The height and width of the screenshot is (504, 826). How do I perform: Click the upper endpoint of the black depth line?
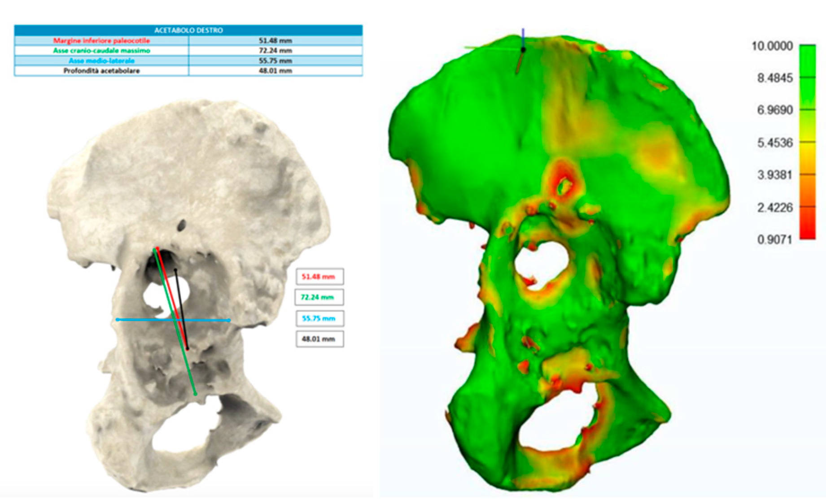[175, 270]
